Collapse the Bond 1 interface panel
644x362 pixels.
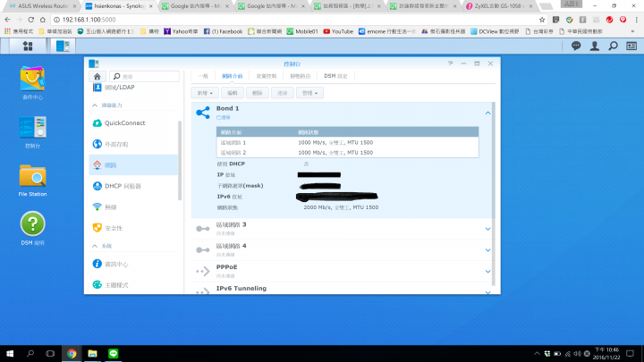(x=487, y=113)
